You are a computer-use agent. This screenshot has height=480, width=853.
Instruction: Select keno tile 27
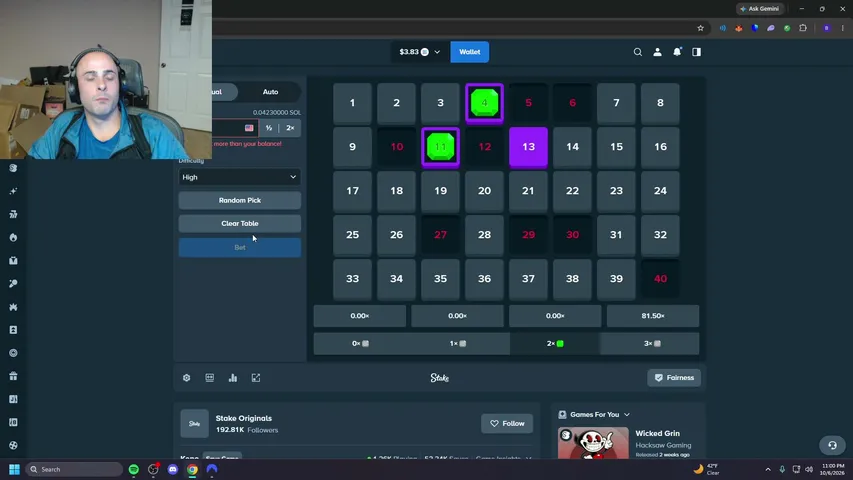(441, 235)
